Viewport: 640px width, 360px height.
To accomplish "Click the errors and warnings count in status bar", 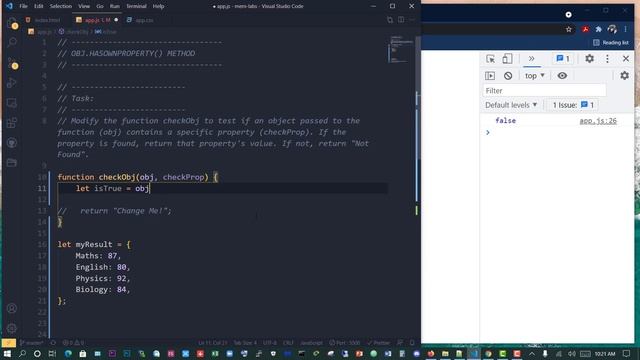I will [73, 343].
